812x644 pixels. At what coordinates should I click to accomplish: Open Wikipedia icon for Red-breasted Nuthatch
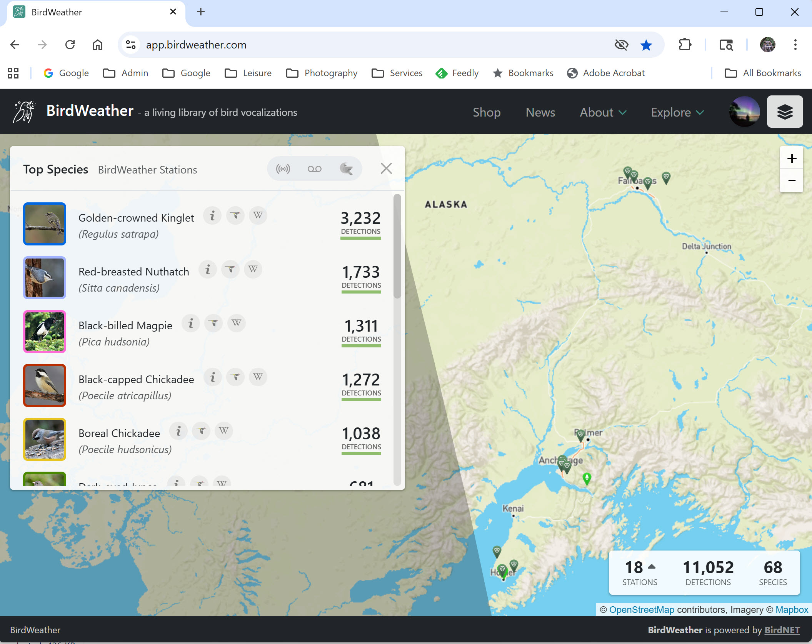253,269
